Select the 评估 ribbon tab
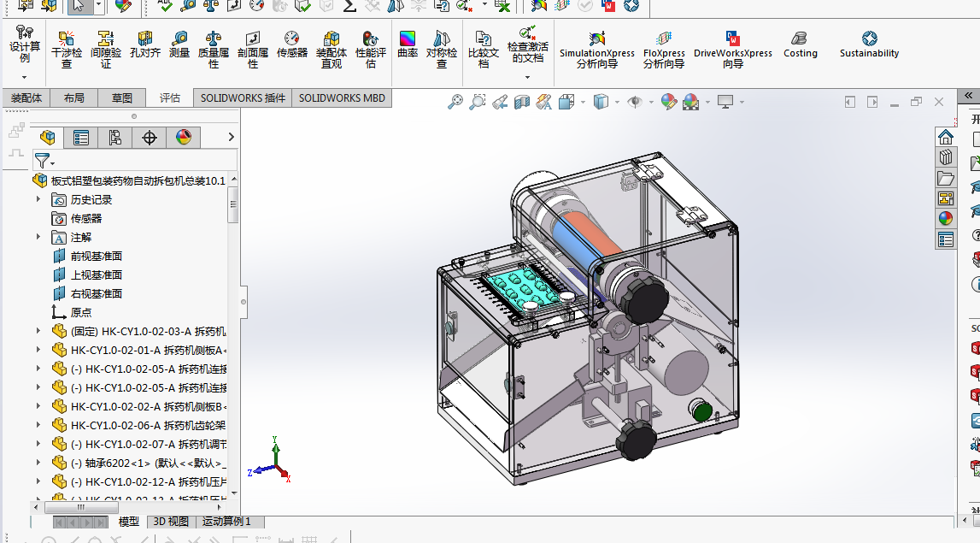The width and height of the screenshot is (980, 543). pyautogui.click(x=169, y=97)
